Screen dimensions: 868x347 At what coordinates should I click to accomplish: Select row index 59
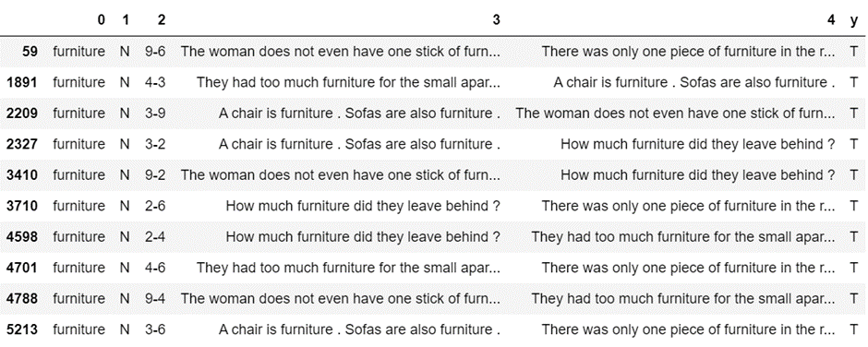coord(30,52)
